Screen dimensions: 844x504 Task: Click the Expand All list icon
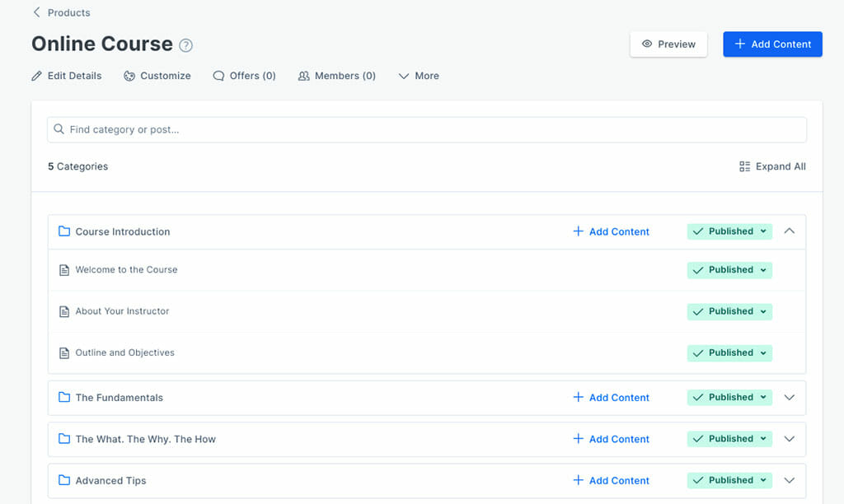pos(745,166)
